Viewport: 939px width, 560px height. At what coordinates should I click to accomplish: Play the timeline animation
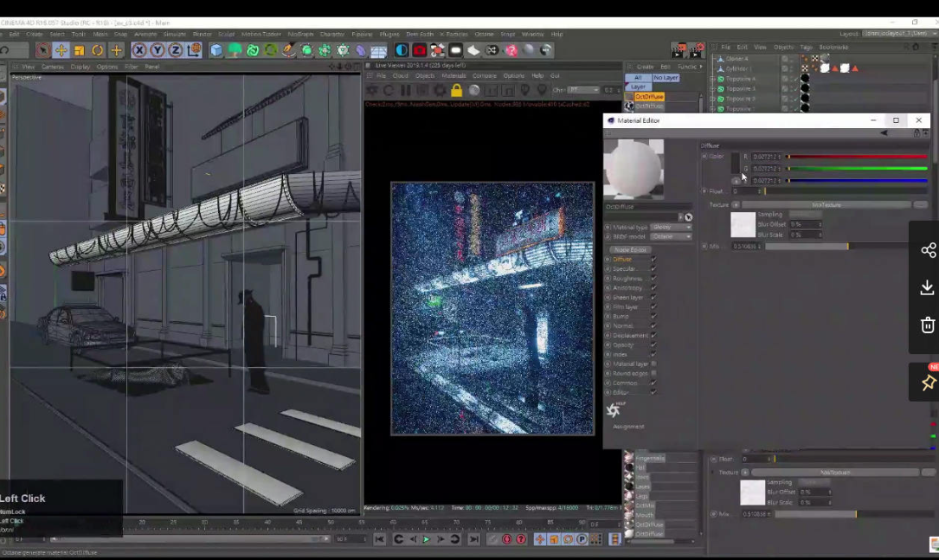(x=427, y=539)
